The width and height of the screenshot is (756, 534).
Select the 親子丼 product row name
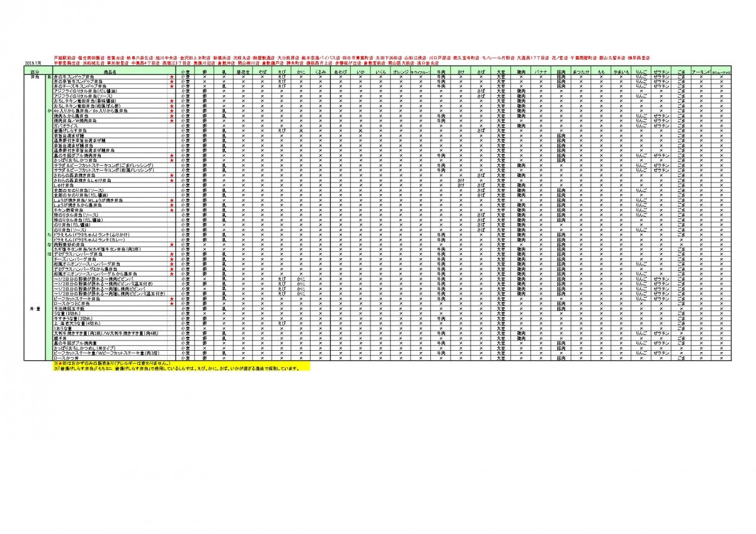coord(60,338)
